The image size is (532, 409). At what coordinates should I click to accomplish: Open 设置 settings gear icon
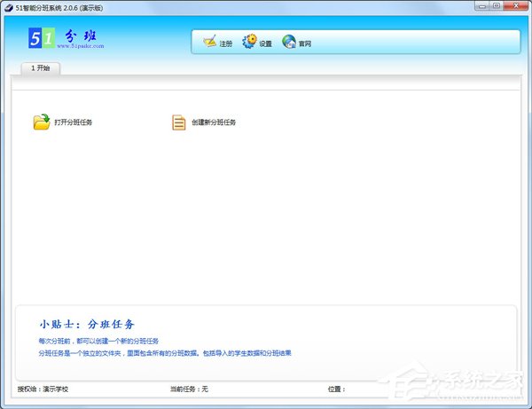[249, 42]
